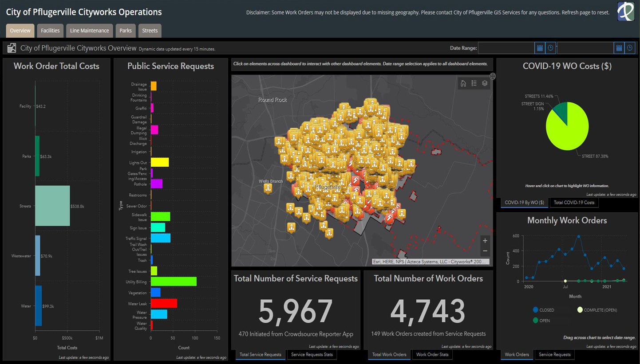Zoom in on the map
640x364 pixels.
(485, 241)
